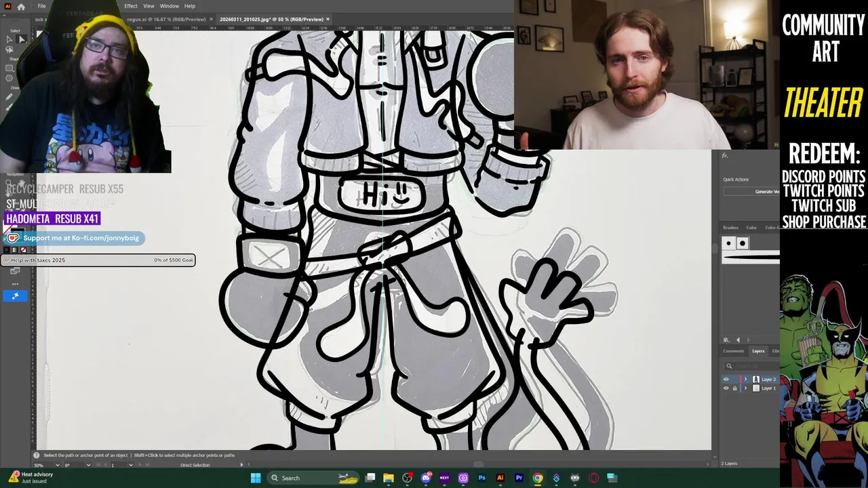
Task: Expand Layer 1 contents
Action: click(746, 388)
